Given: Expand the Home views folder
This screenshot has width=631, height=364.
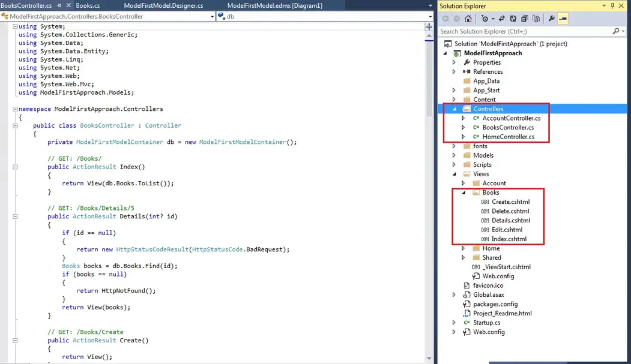Looking at the screenshot, I should click(463, 248).
